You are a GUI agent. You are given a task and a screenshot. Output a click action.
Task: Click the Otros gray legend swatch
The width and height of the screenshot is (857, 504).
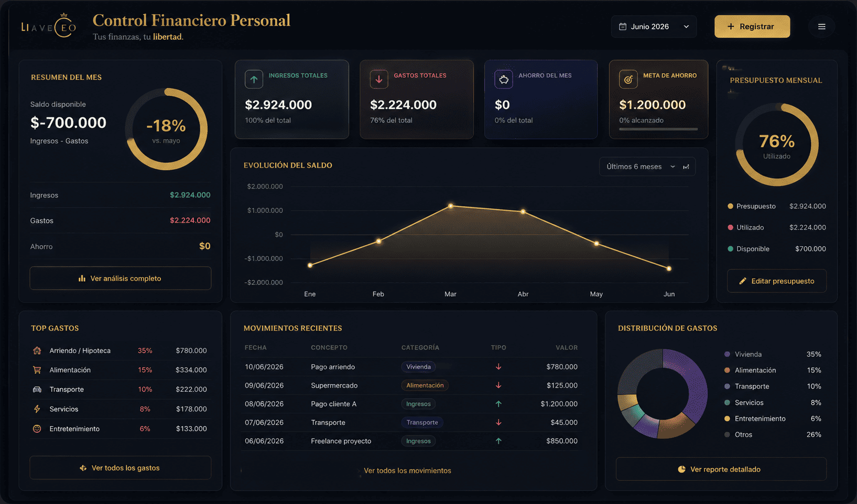coord(727,435)
